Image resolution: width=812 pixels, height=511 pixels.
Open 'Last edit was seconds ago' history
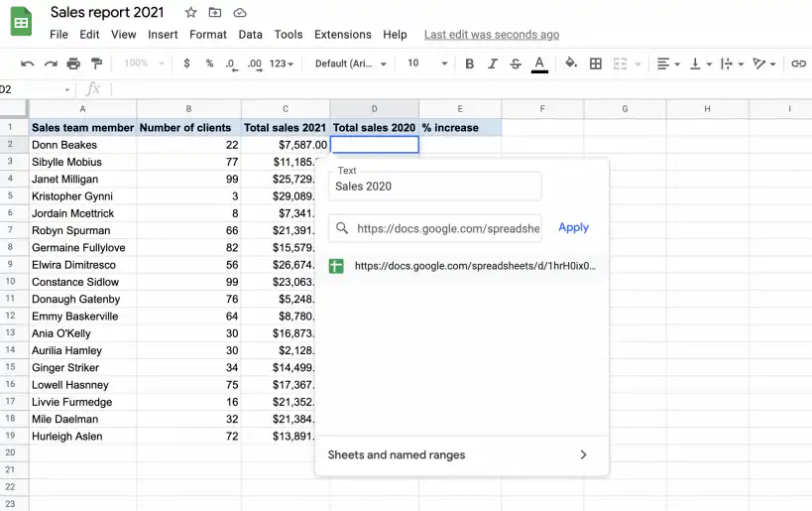[492, 35]
